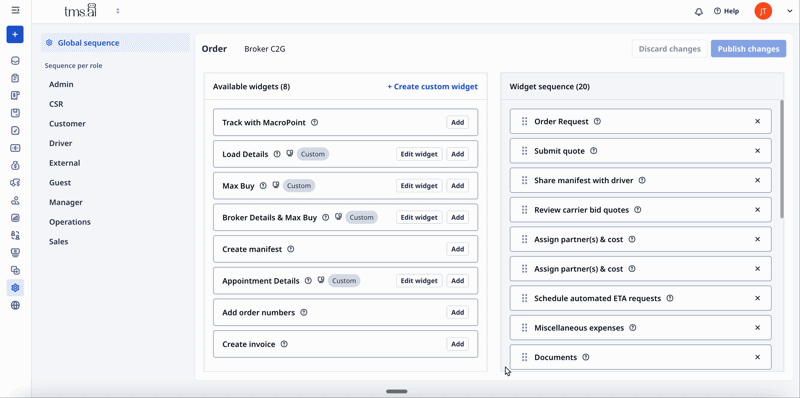Open the Driver role sequence
Image resolution: width=800 pixels, height=398 pixels.
(61, 143)
